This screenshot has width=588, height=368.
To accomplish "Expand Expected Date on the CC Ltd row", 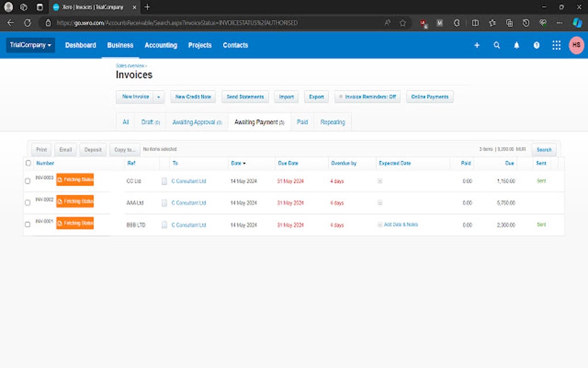I will [x=379, y=181].
